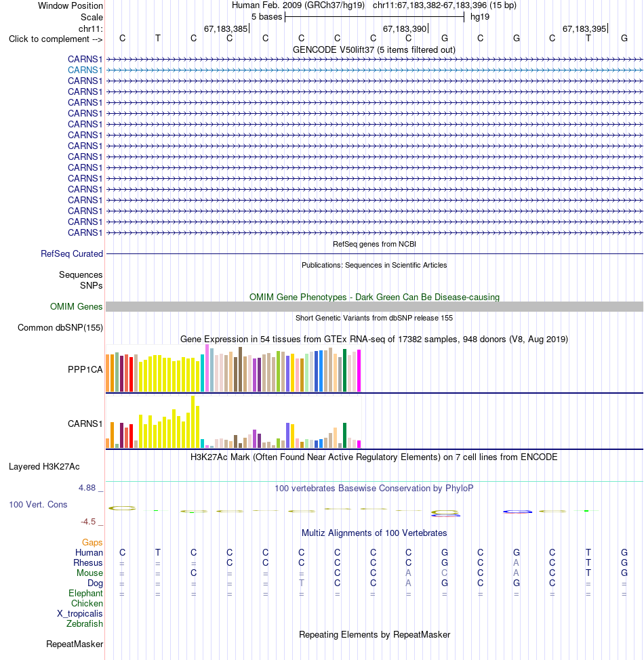Click 'Multiz Alignments of 100 Vertebrates' title
The image size is (644, 660).
click(374, 533)
